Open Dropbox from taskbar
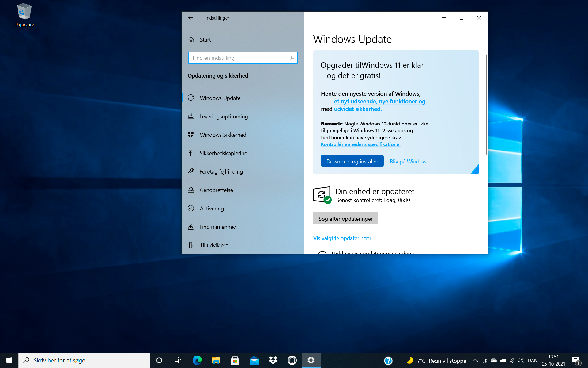The width and height of the screenshot is (588, 368). coord(273,360)
